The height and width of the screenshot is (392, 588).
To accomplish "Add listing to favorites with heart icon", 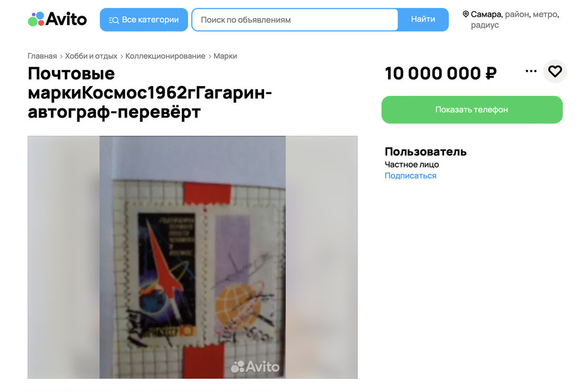I will [555, 72].
